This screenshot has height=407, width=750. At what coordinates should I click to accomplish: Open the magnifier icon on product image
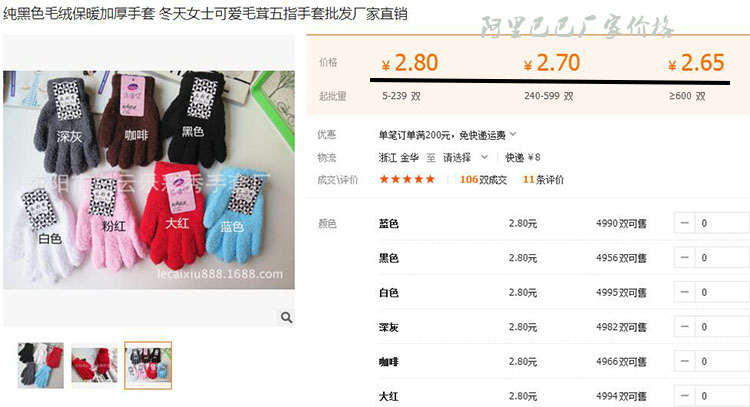[x=287, y=317]
